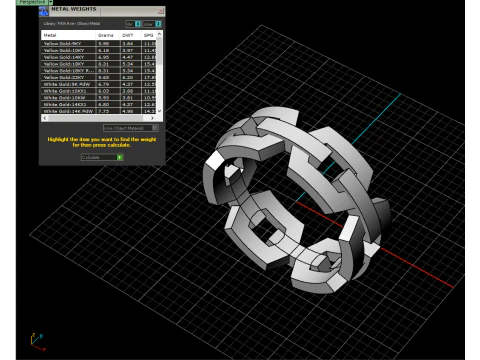Click the Metal column header

pyautogui.click(x=68, y=35)
